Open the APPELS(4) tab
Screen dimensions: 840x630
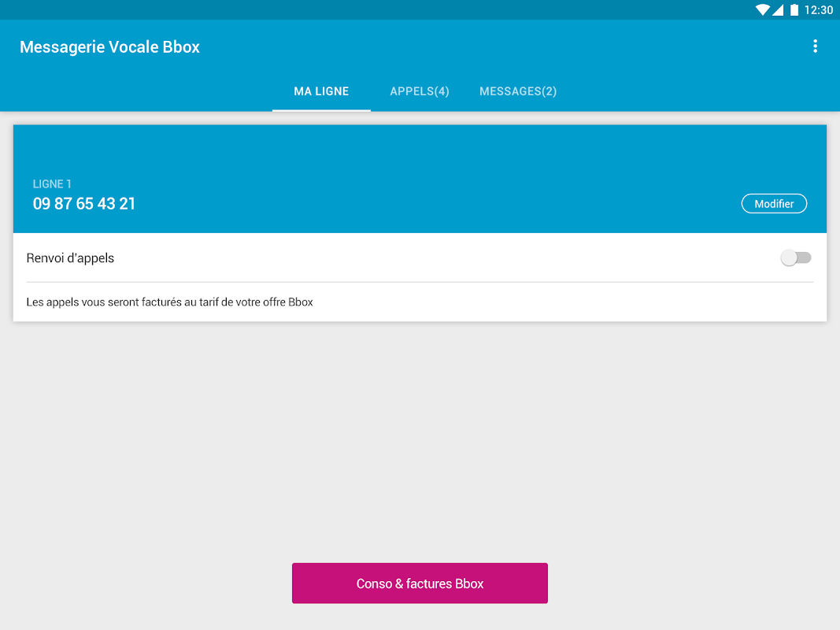tap(420, 91)
